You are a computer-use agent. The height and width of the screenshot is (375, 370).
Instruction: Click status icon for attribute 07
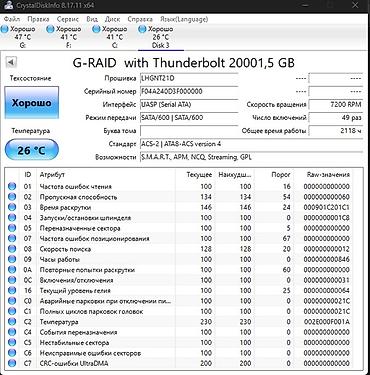12,238
